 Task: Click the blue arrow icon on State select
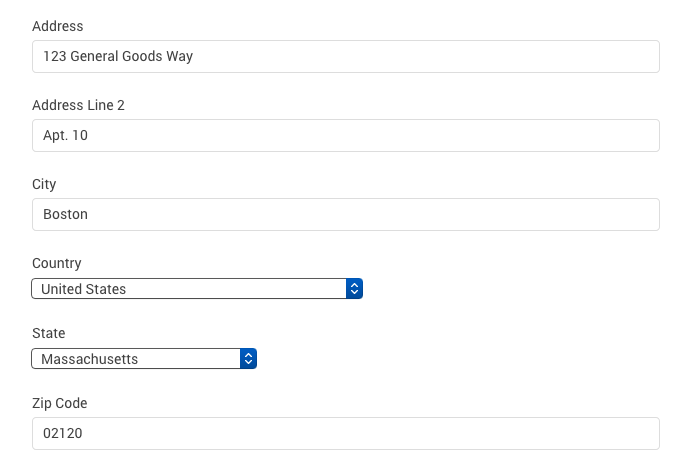click(248, 359)
